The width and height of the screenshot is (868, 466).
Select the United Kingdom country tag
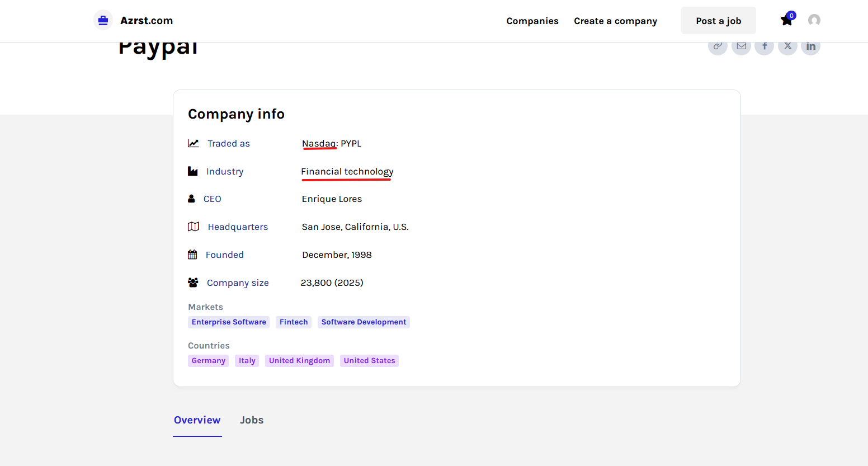tap(299, 361)
